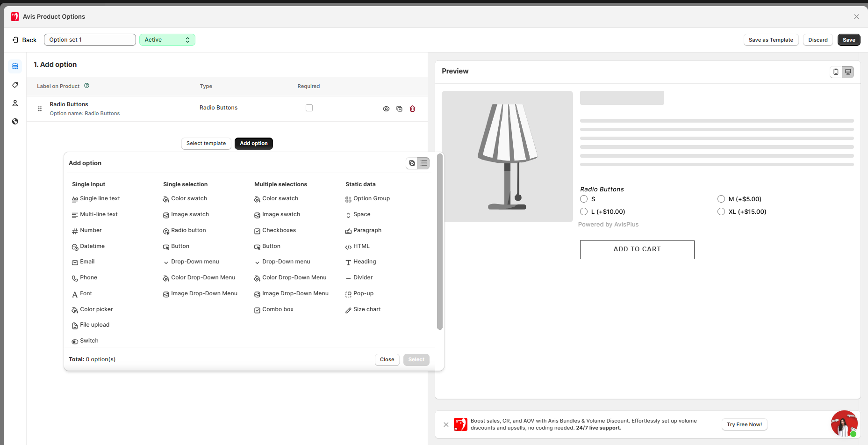Open the tag icon section in sidebar
868x445 pixels.
coord(15,85)
